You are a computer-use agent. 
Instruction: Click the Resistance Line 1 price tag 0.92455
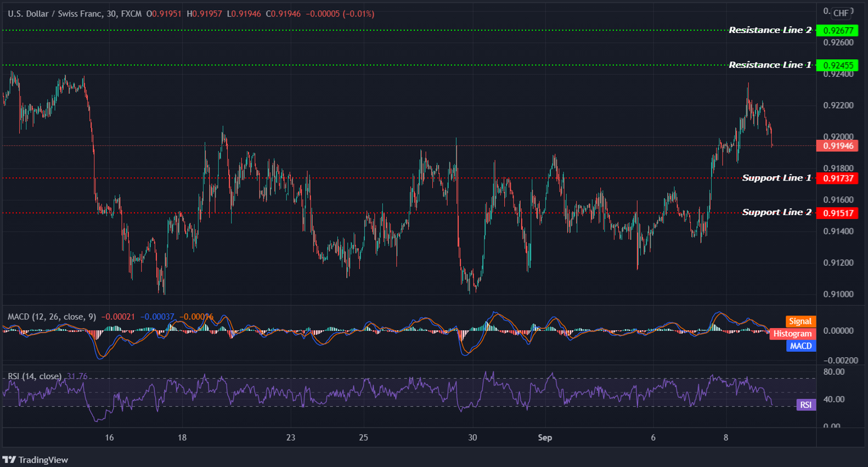[x=837, y=65]
